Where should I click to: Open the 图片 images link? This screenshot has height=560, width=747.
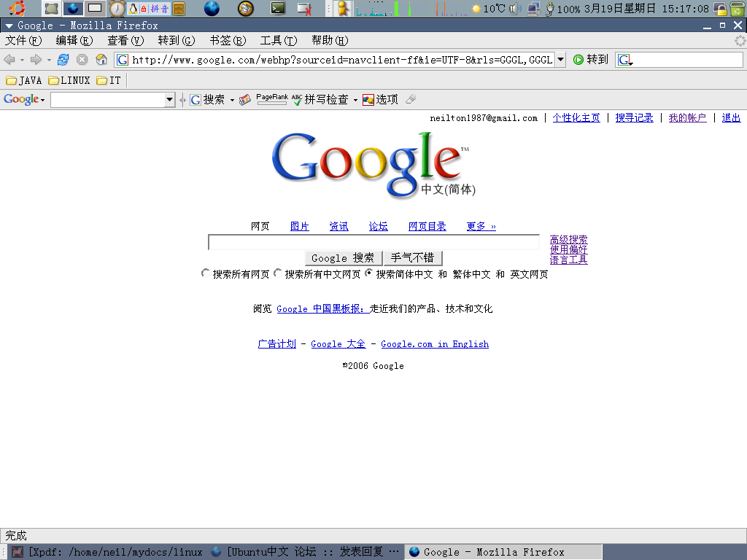pos(300,226)
